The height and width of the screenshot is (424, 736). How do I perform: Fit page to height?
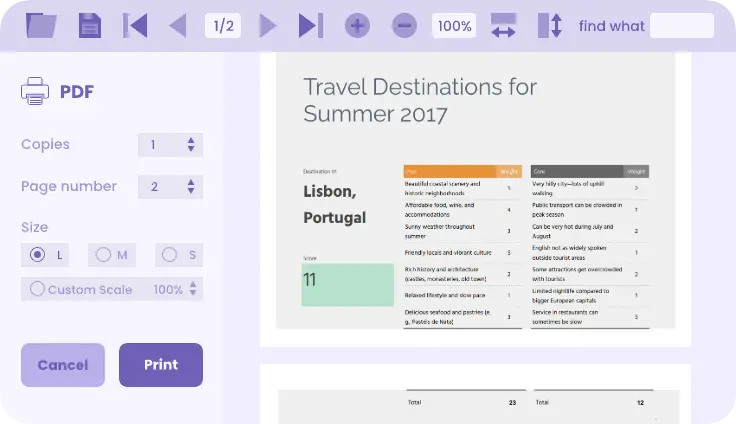550,25
